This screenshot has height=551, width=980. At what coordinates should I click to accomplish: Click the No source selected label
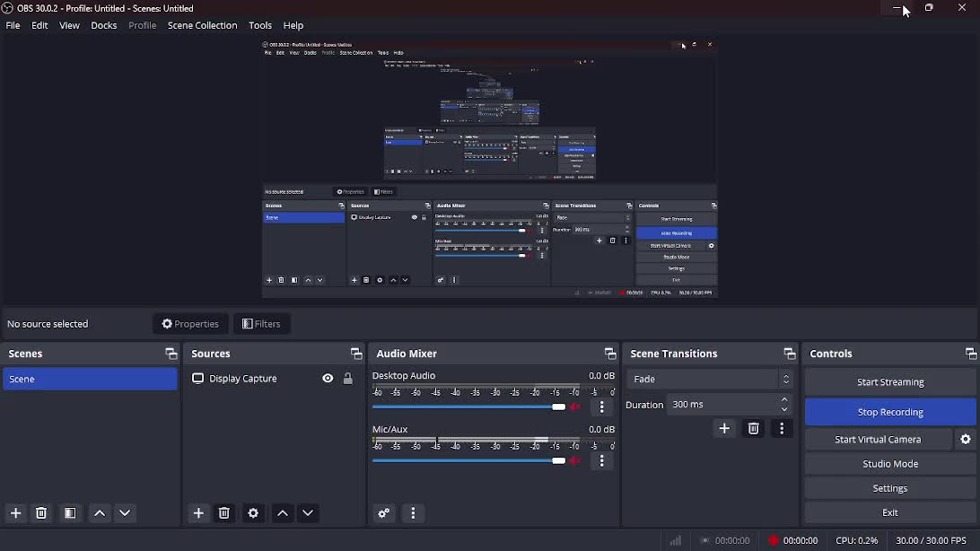pyautogui.click(x=48, y=324)
